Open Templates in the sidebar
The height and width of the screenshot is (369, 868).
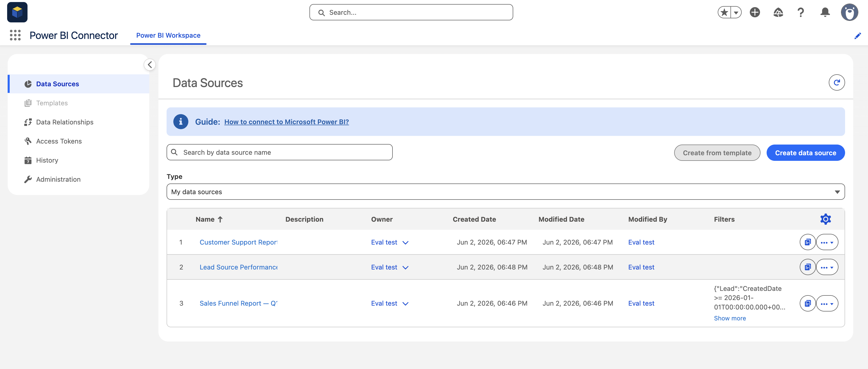coord(78,103)
